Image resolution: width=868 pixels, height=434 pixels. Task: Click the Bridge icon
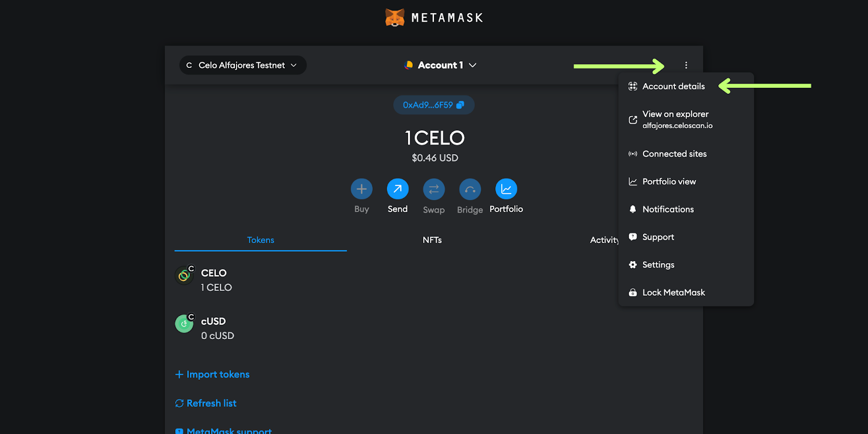[x=470, y=189]
